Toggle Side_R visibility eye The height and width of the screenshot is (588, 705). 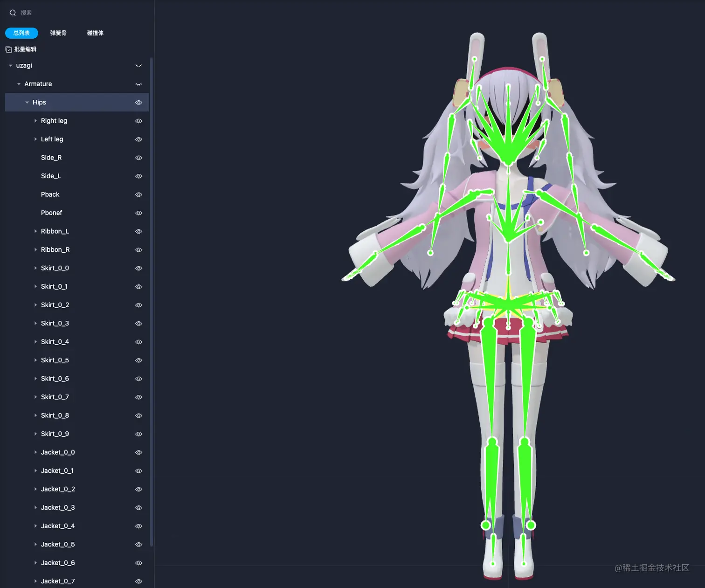(x=138, y=158)
